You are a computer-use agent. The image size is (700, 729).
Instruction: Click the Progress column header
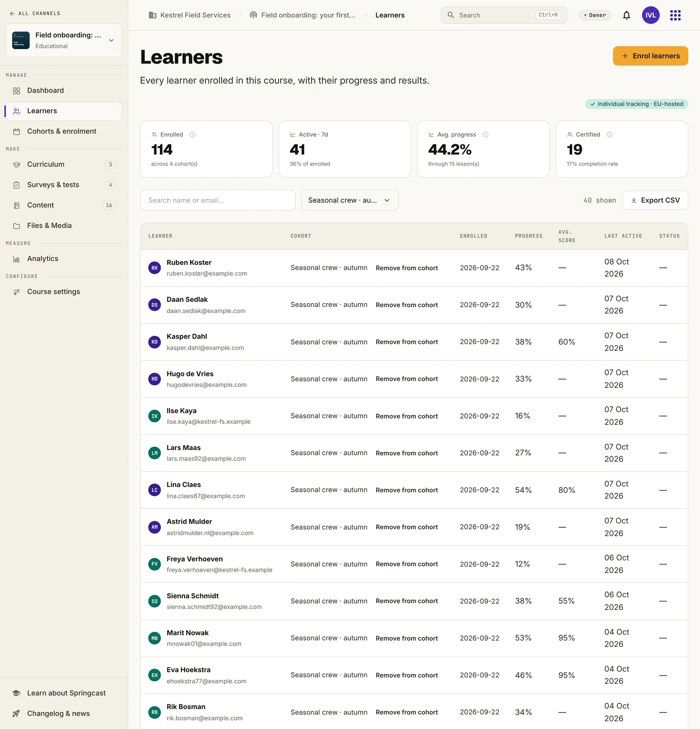(x=529, y=236)
